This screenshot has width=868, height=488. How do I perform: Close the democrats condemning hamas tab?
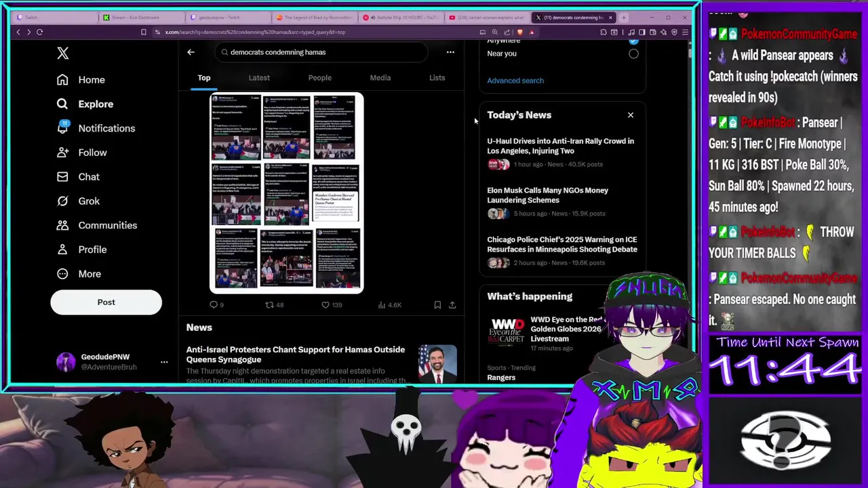610,17
